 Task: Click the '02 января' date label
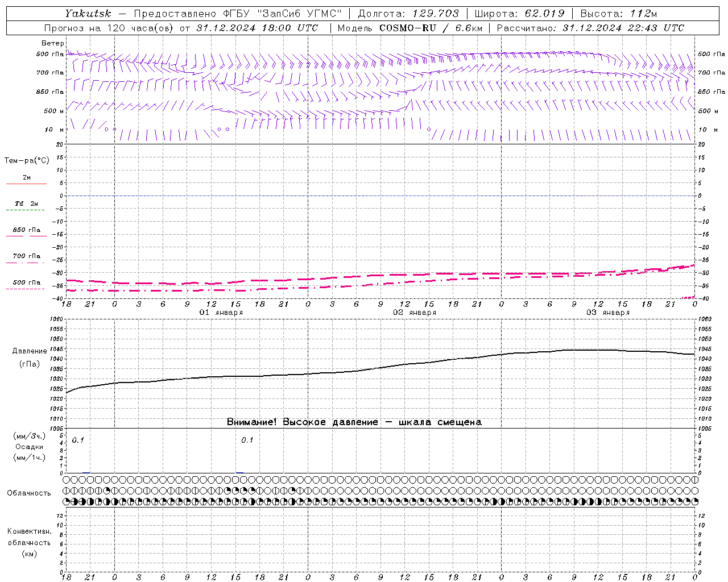point(415,313)
